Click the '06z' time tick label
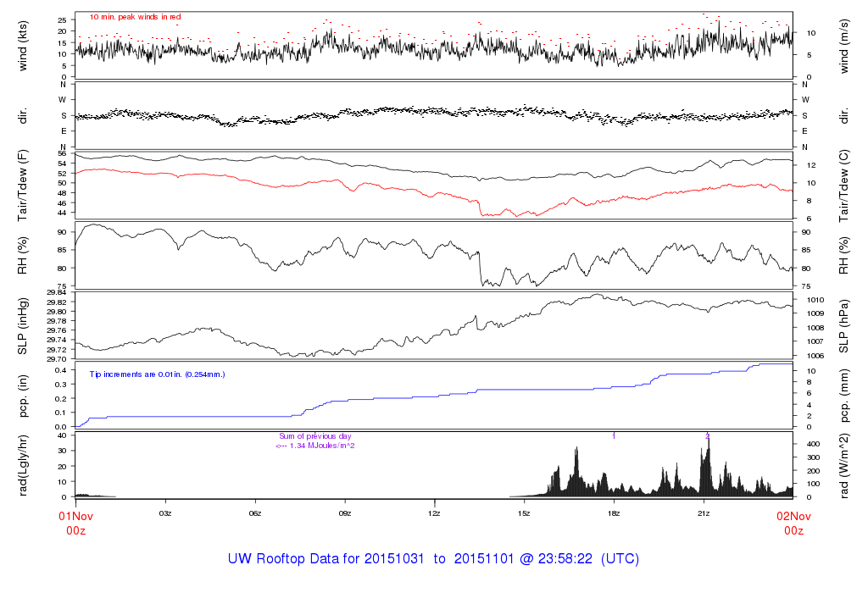Viewport: 868px width, 593px height. pyautogui.click(x=254, y=513)
